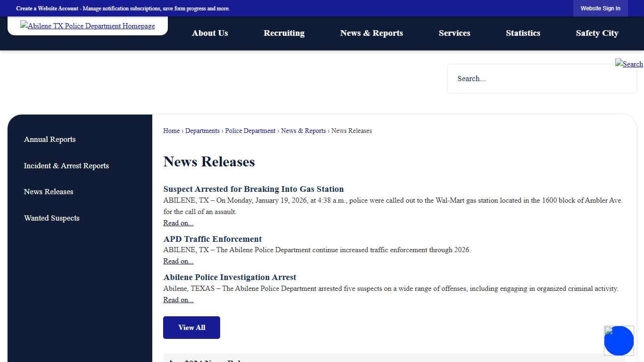Click Website Sign In
The image size is (644, 362).
[x=600, y=8]
